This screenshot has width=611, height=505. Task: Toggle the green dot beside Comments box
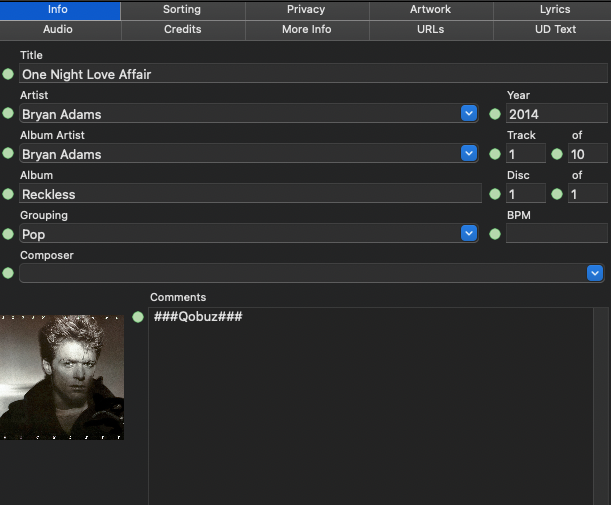click(138, 317)
